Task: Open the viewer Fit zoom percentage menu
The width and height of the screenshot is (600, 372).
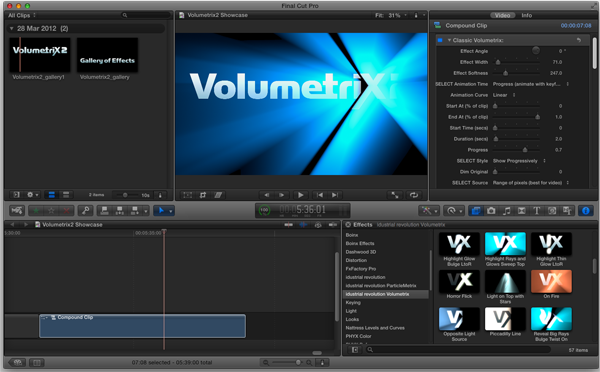Action: (391, 15)
